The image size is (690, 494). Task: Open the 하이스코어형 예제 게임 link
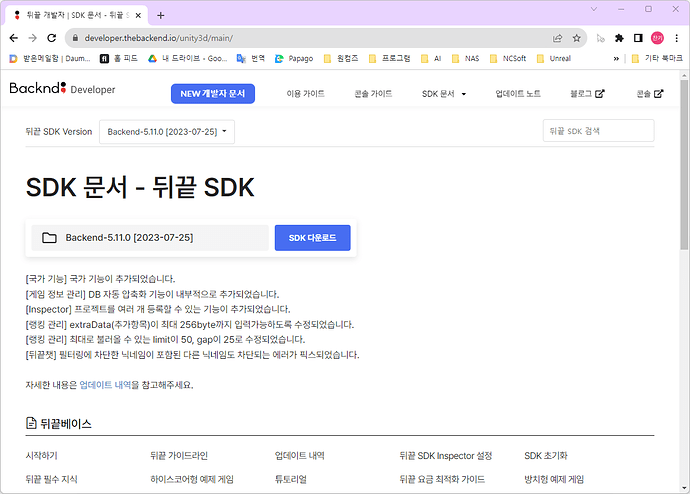(x=192, y=479)
